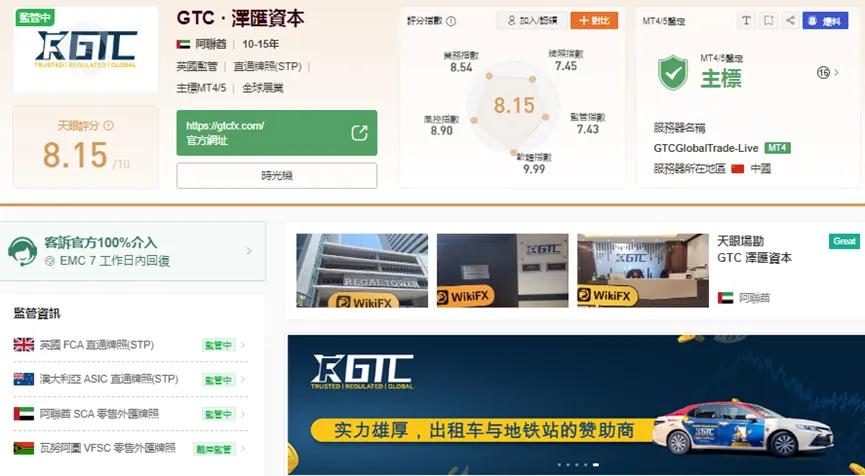
Task: Click the info icon beside 評分指數
Action: [x=451, y=21]
